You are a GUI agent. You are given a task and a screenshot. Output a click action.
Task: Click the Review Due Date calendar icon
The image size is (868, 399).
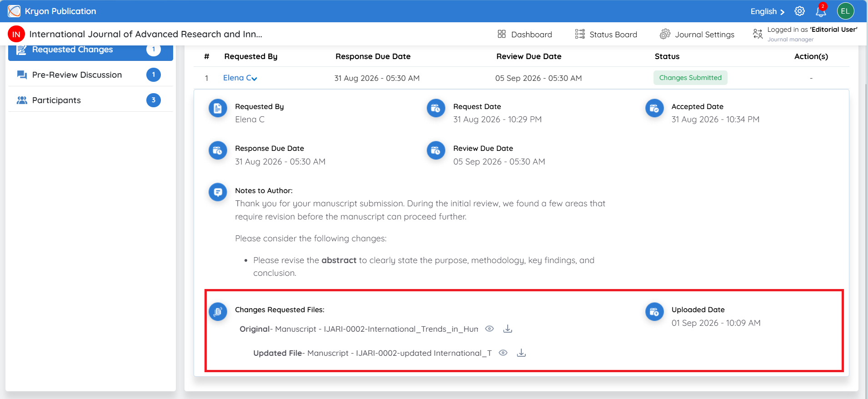tap(436, 150)
